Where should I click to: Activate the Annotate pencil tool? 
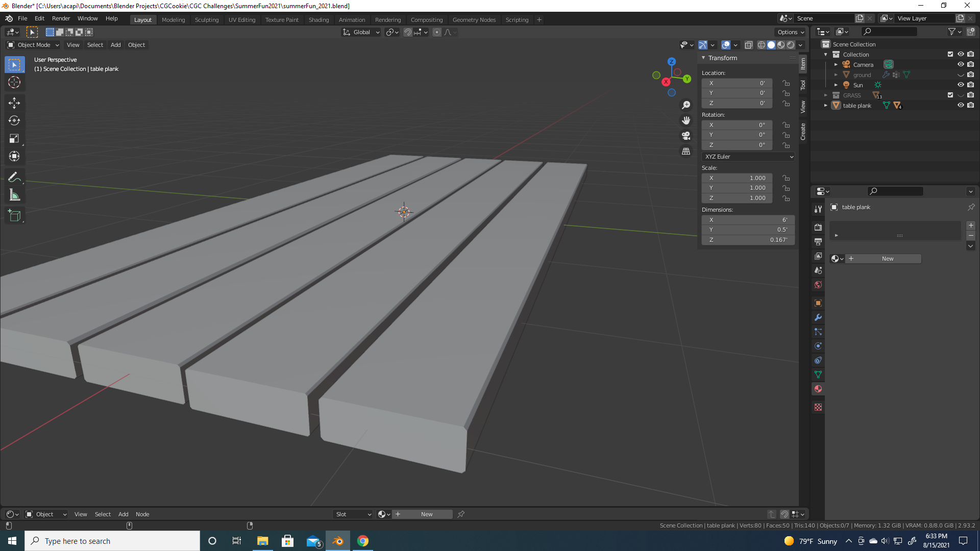(x=14, y=178)
